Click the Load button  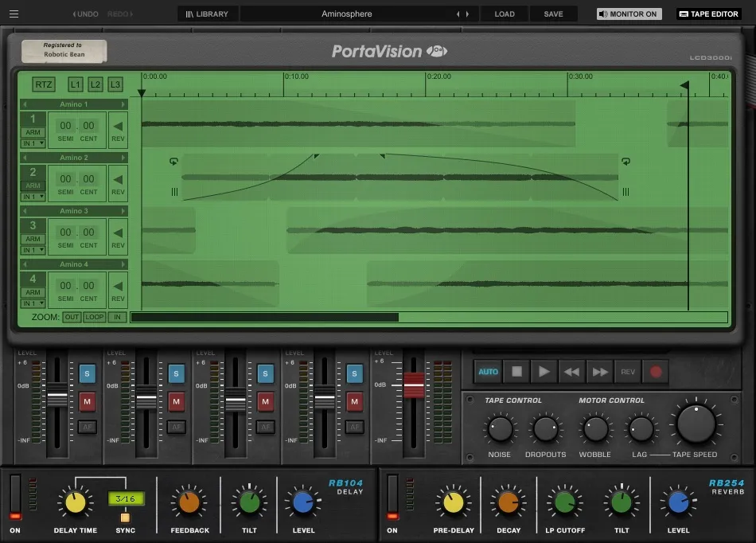(505, 14)
